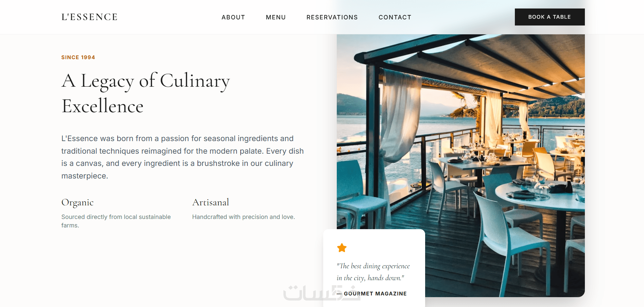Click the Arabic watermark logo at bottom

tap(321, 293)
